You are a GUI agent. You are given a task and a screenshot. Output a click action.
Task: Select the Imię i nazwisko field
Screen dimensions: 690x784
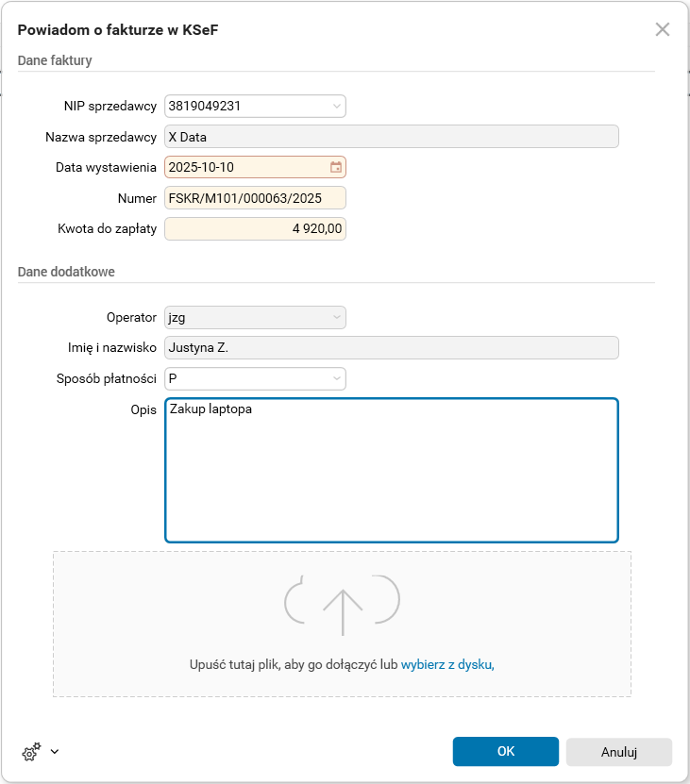click(391, 348)
